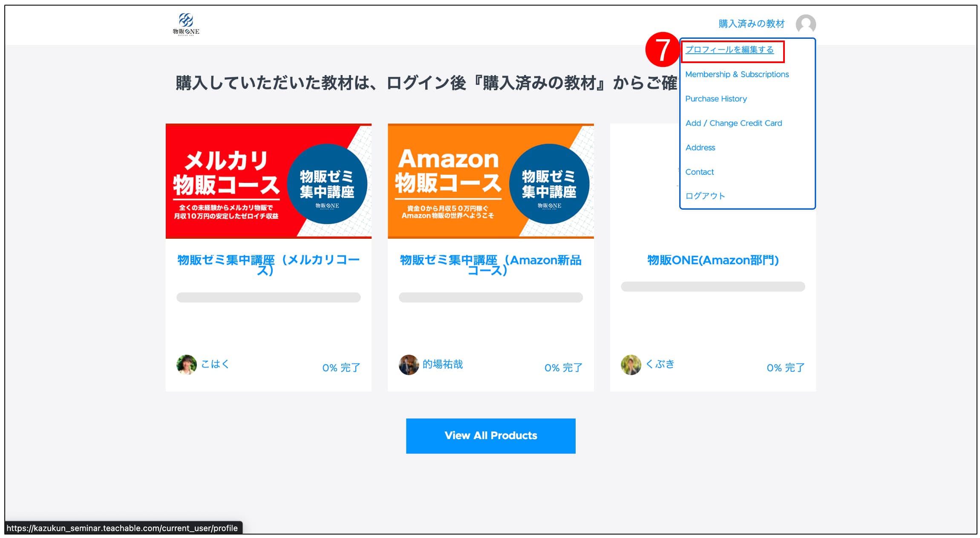Screen dimensions: 980x538
Task: Click the 的場祐哉 author name
Action: (x=443, y=364)
